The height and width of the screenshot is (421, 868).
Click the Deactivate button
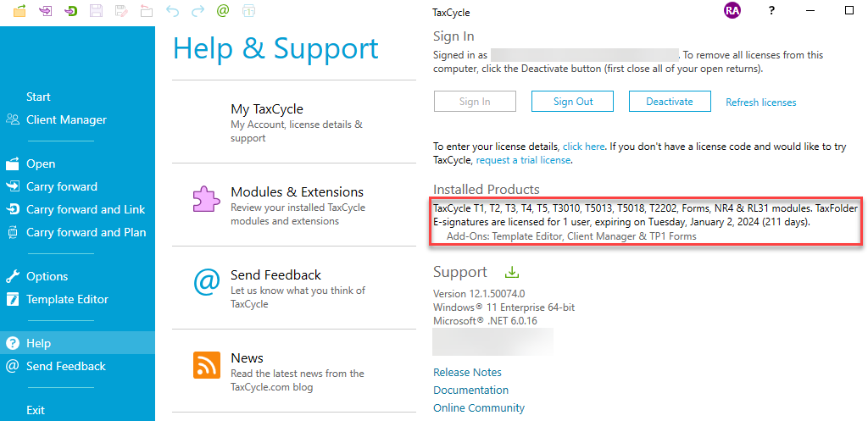tap(670, 102)
